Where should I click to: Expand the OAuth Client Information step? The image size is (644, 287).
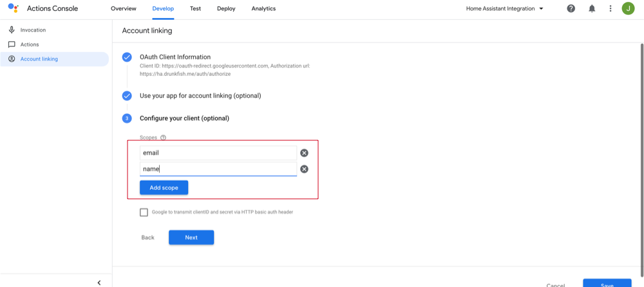coord(175,57)
